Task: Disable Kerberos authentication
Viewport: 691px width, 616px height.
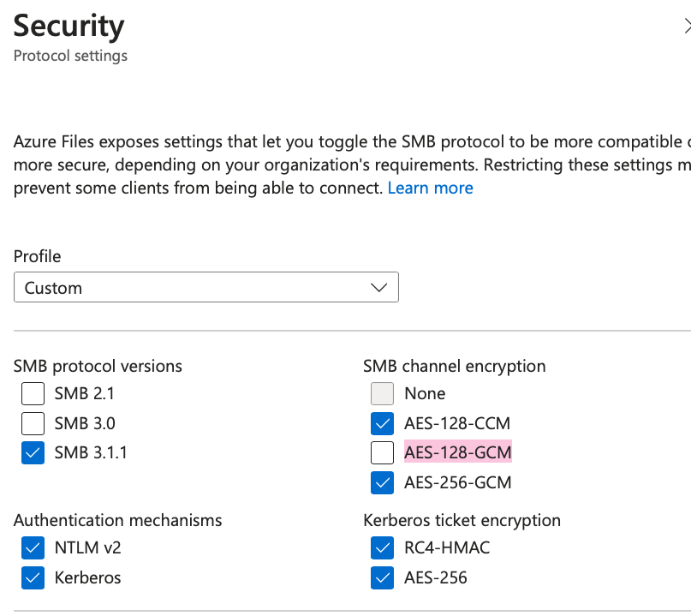Action: (x=33, y=577)
